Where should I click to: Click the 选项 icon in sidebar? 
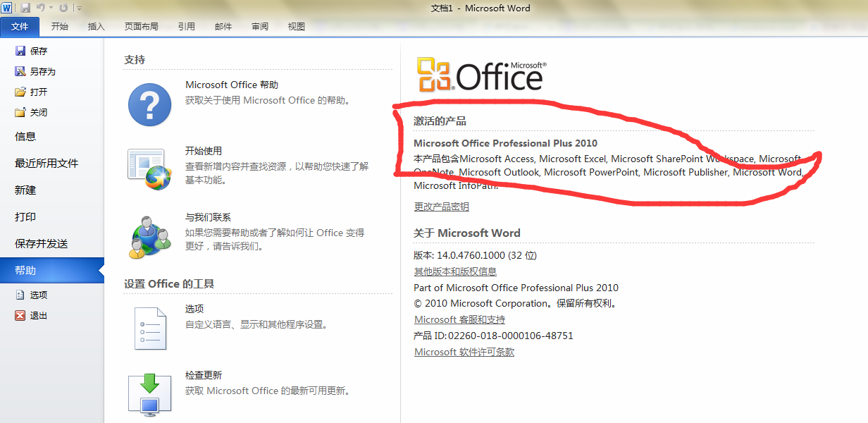click(20, 295)
